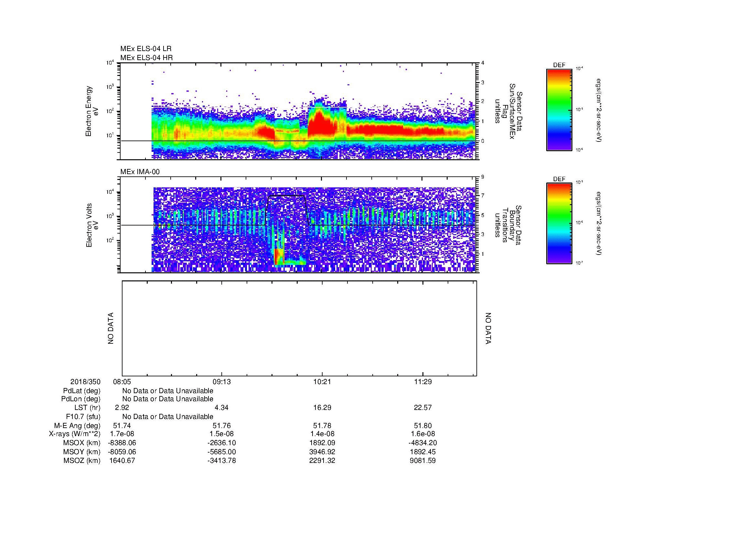Click the MSOY value '3946.92'
The image size is (756, 534).
pos(322,452)
